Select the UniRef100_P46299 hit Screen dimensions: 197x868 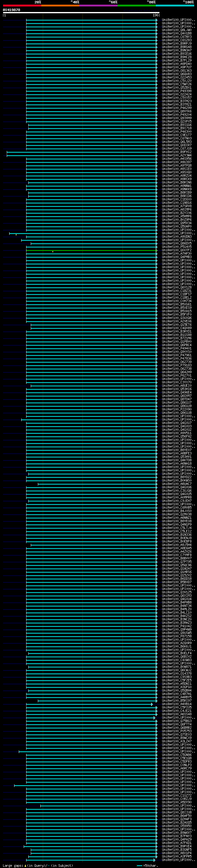(176, 108)
